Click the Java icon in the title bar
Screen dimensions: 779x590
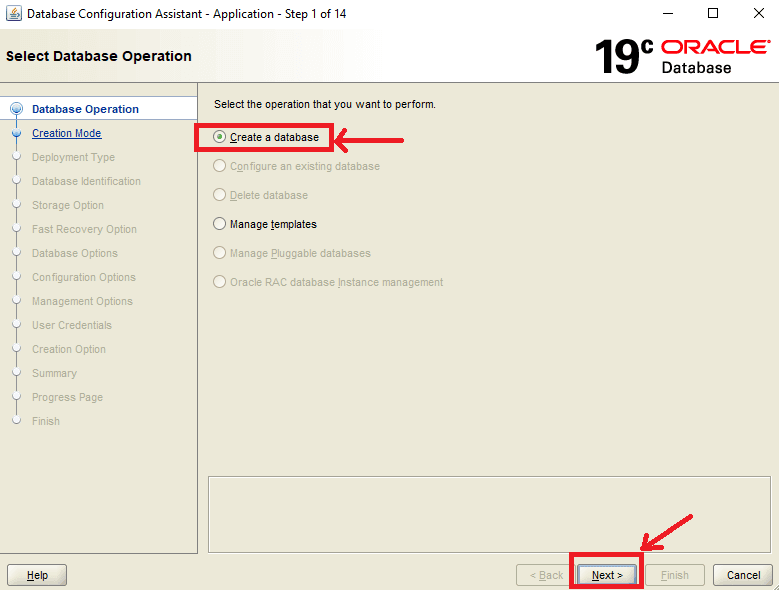(14, 14)
